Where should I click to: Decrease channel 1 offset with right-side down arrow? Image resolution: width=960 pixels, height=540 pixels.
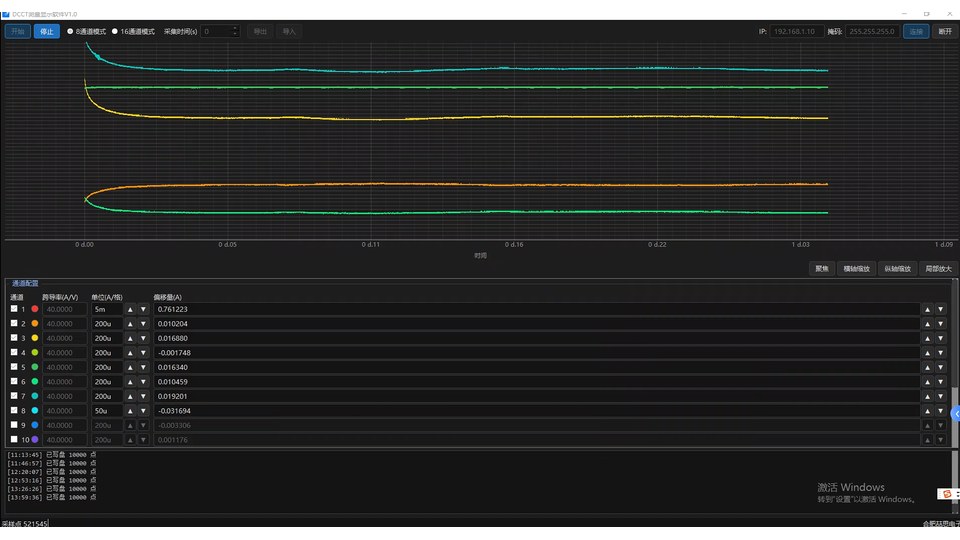941,309
